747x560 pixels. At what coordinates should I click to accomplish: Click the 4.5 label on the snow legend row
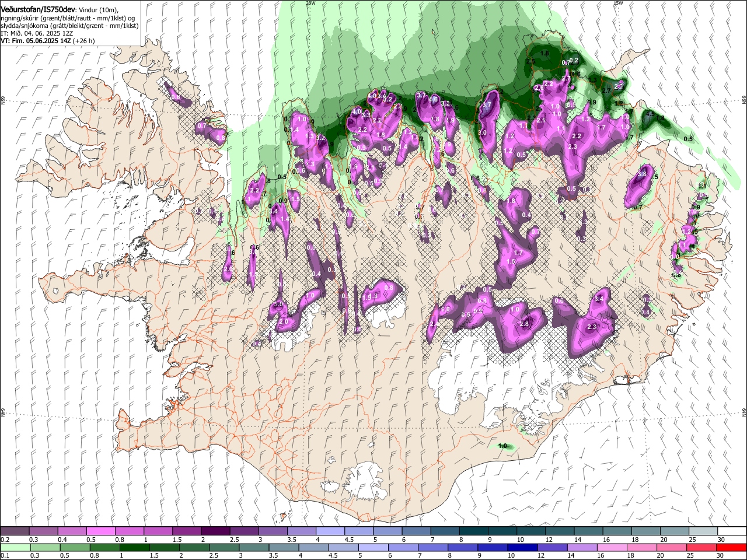pos(349,540)
